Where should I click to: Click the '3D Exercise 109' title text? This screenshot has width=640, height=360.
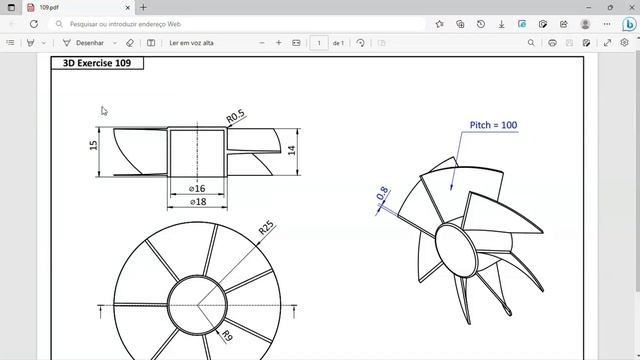pos(97,63)
